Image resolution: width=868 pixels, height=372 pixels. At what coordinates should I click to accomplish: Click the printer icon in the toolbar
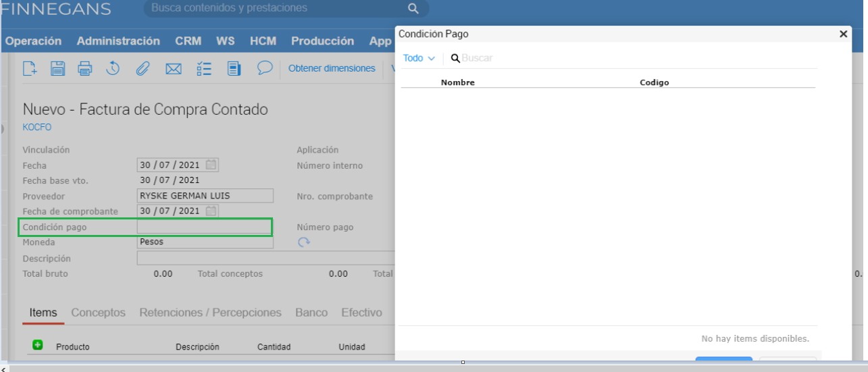pyautogui.click(x=84, y=68)
